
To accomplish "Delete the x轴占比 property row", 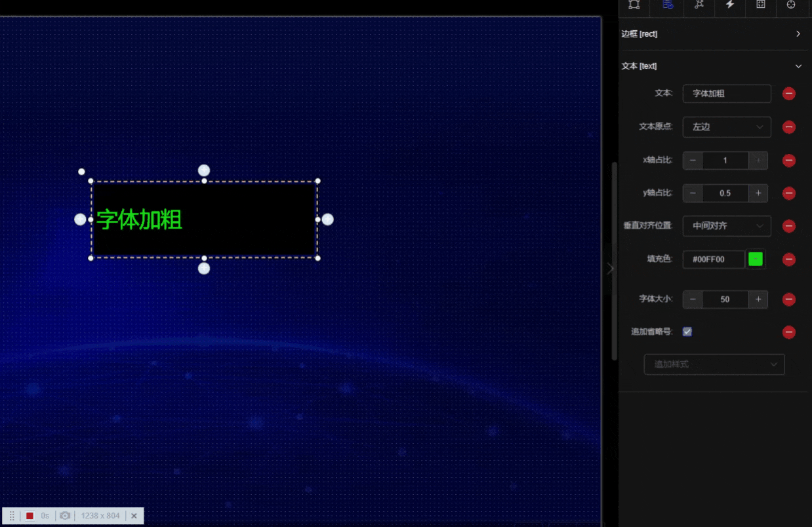I will click(x=789, y=161).
